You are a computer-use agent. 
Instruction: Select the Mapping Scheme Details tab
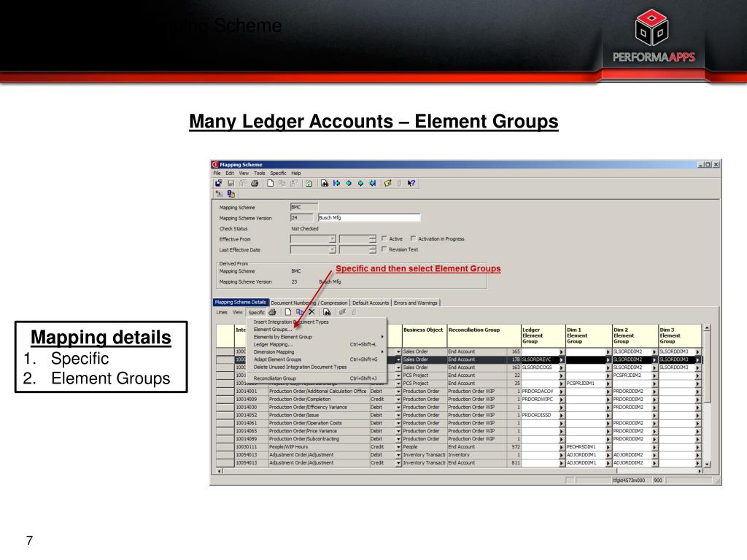click(x=241, y=303)
